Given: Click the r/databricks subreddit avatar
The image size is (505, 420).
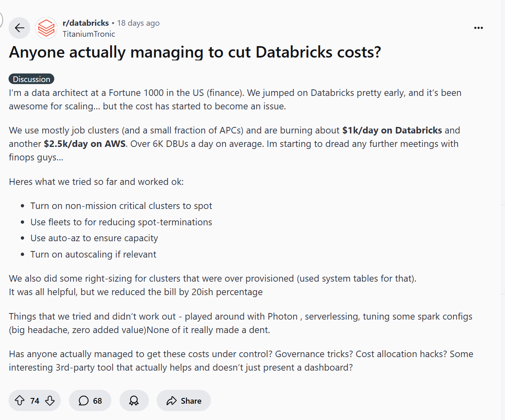Looking at the screenshot, I should click(46, 28).
